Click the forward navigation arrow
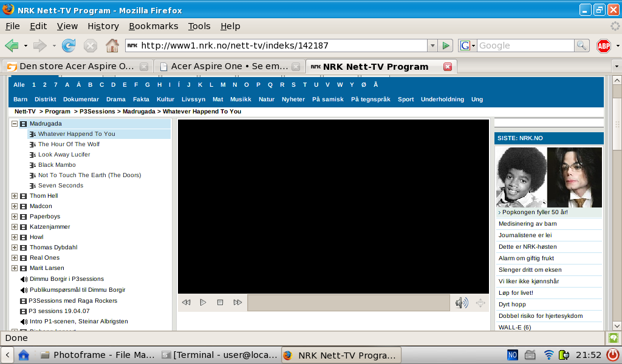 [x=39, y=45]
